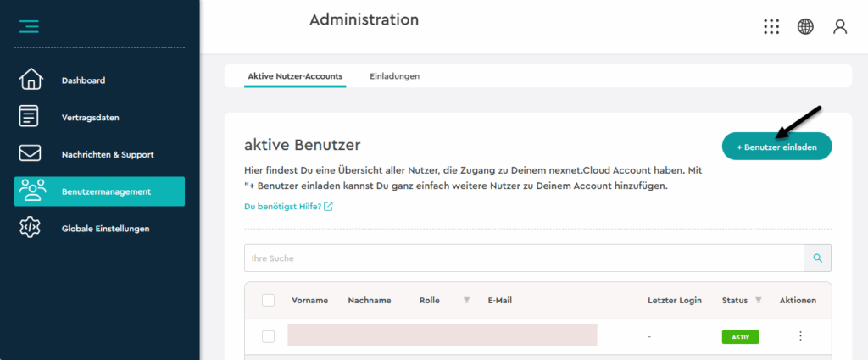Open Nachrichten & Support envelope icon
This screenshot has width=868, height=360.
click(x=31, y=154)
